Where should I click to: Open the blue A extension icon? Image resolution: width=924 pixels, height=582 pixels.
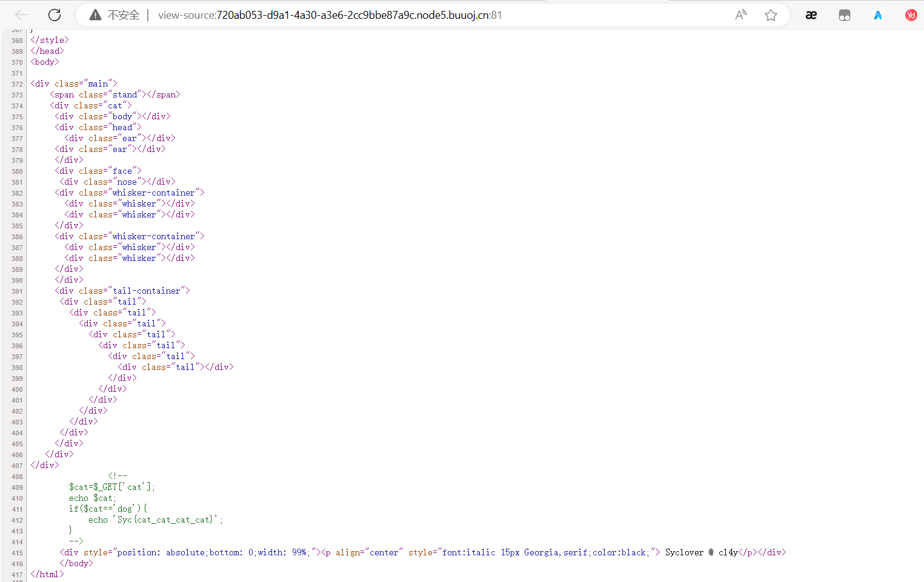click(x=878, y=15)
